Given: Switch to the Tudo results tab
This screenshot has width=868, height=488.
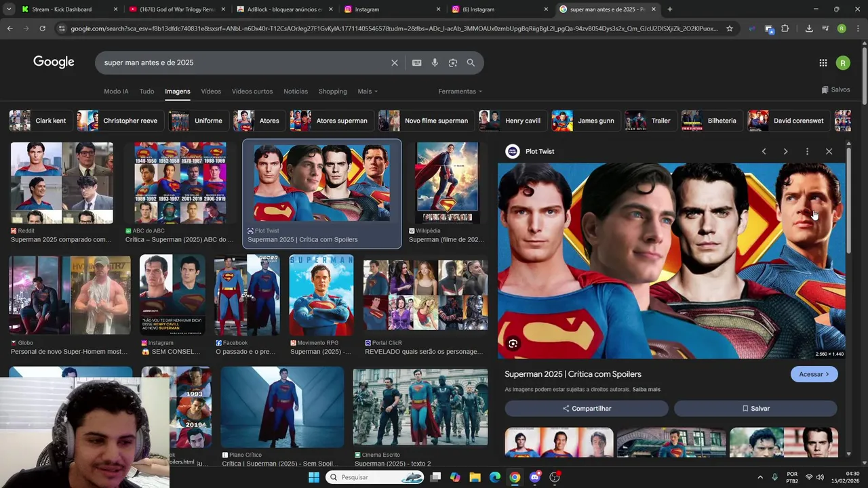Looking at the screenshot, I should [146, 91].
